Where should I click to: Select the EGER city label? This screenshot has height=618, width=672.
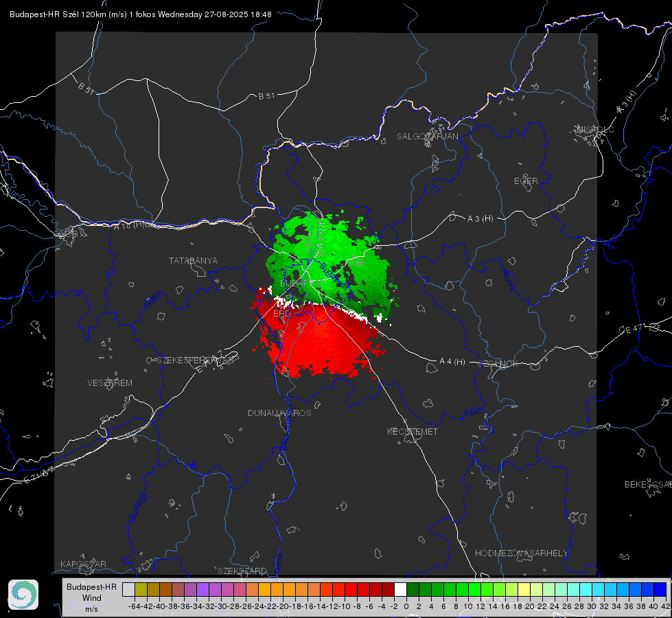[526, 181]
